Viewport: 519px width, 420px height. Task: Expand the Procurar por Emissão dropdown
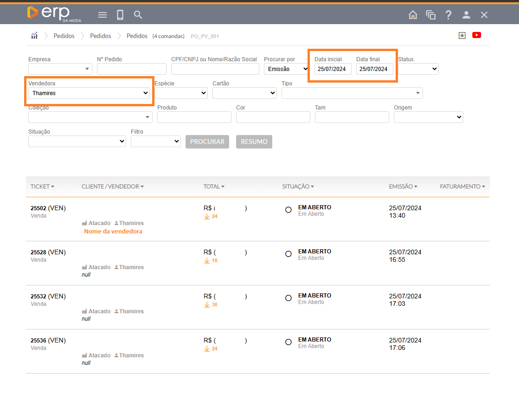coord(286,69)
